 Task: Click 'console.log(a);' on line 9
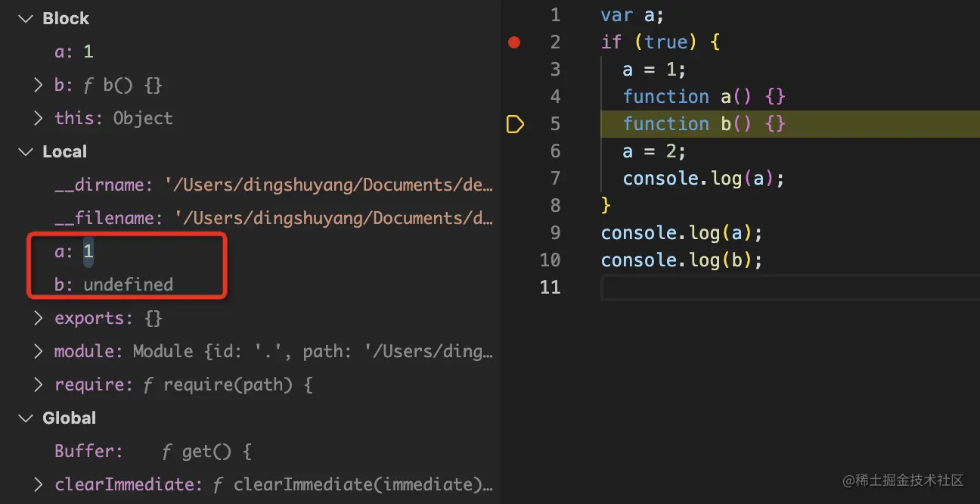682,233
